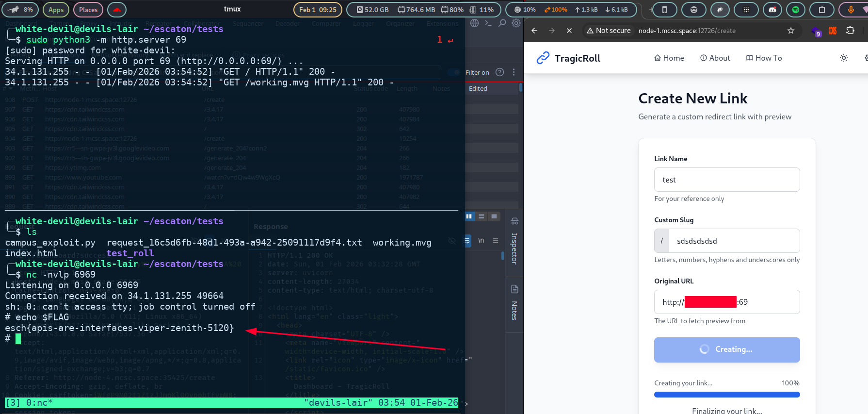
Task: Stop page loading with the X button
Action: click(569, 31)
